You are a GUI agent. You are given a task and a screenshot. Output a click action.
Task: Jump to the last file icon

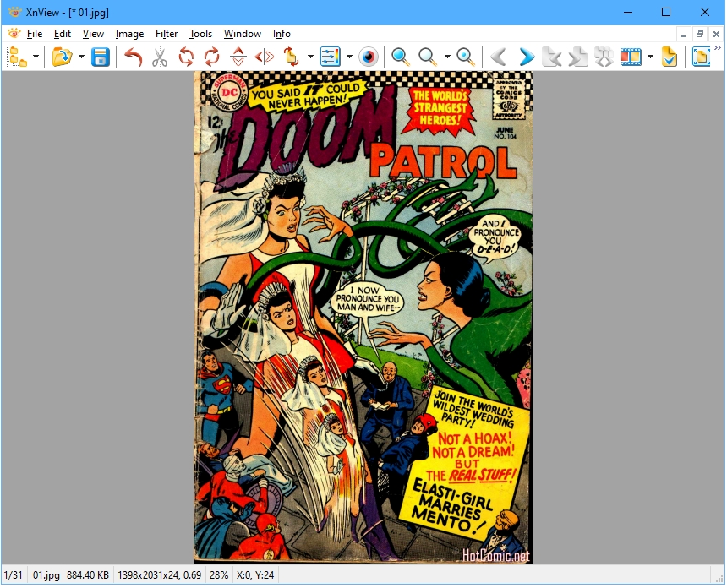coord(578,57)
